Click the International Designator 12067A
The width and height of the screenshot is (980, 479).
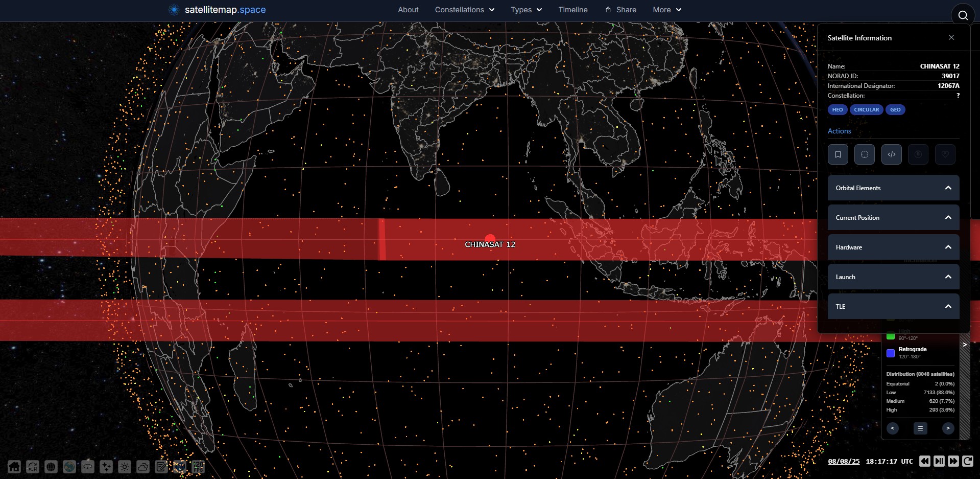coord(948,85)
